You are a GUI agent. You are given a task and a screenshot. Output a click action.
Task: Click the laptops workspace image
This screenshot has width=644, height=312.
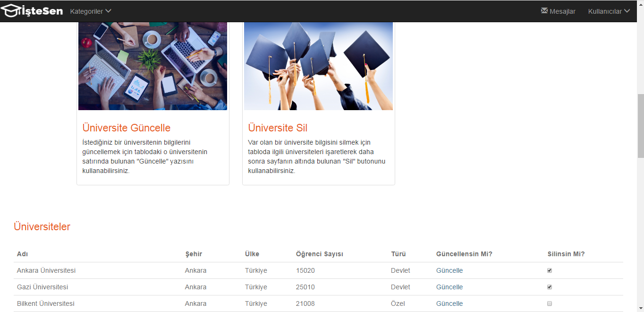tap(153, 66)
